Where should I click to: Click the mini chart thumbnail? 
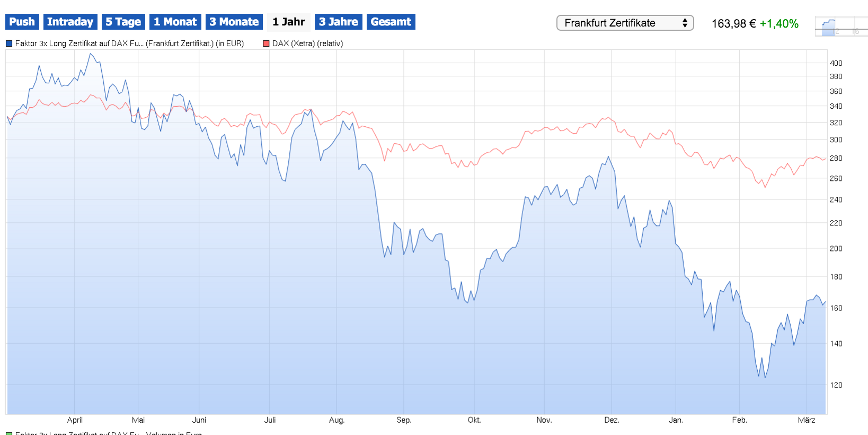click(841, 27)
